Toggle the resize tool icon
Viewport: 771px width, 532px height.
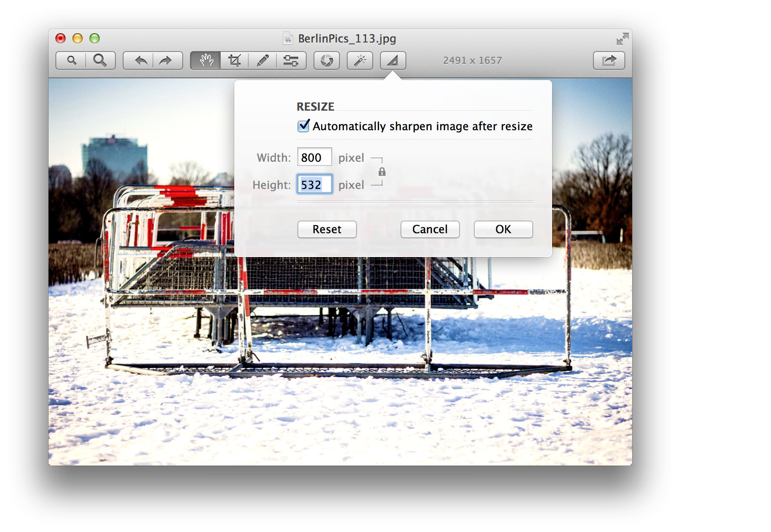pyautogui.click(x=393, y=60)
